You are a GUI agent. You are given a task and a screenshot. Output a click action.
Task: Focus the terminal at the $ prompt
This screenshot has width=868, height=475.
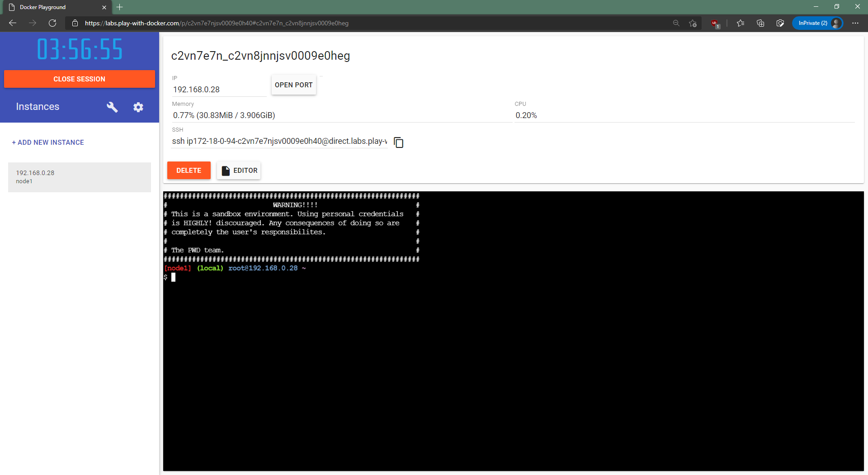pos(173,277)
